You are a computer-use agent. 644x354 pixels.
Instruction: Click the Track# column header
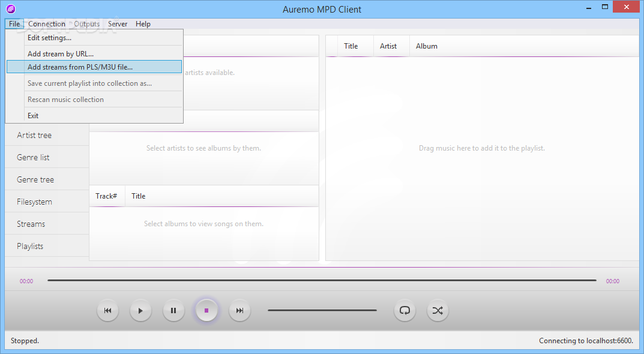click(x=107, y=196)
